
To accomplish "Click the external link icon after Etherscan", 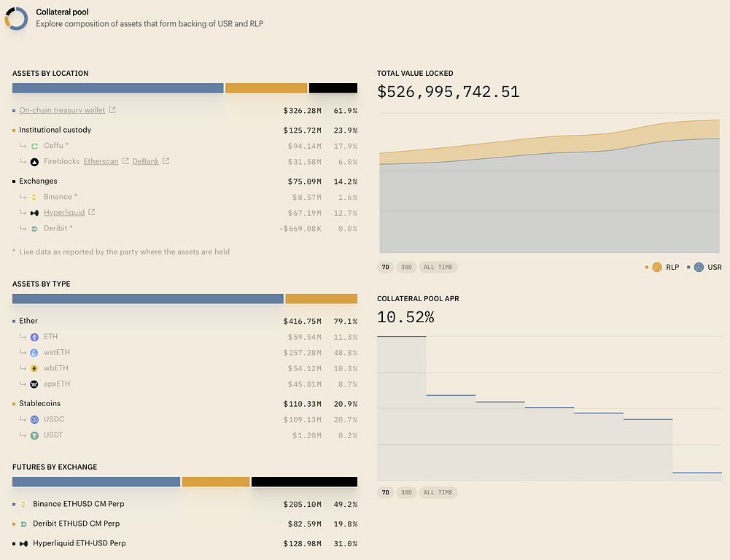I will (x=125, y=161).
